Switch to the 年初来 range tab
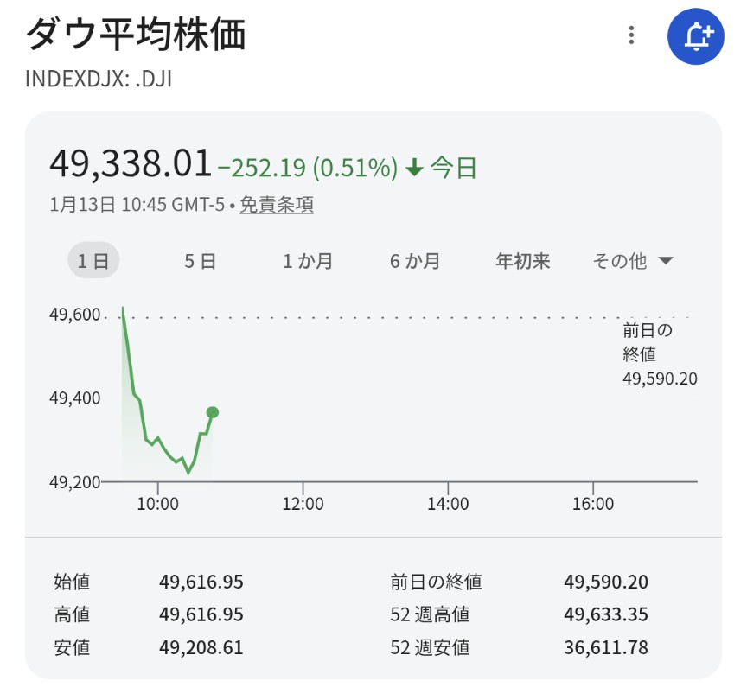Image resolution: width=747 pixels, height=700 pixels. [x=522, y=261]
